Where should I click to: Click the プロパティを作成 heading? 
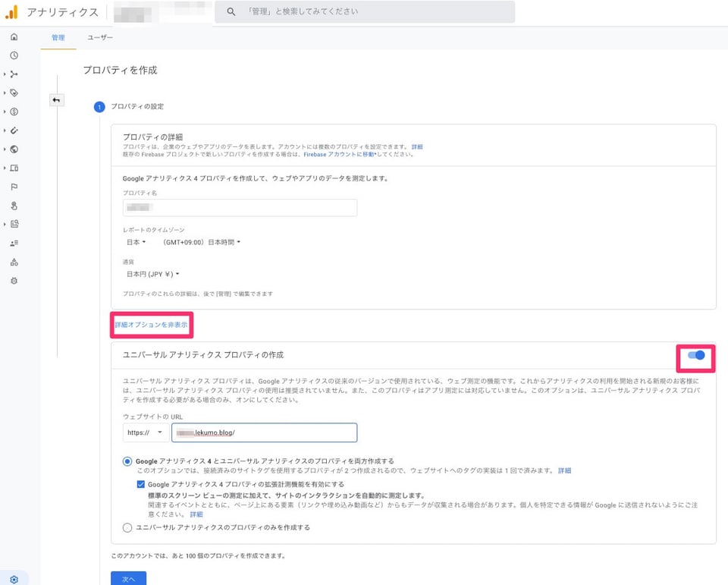(x=121, y=70)
